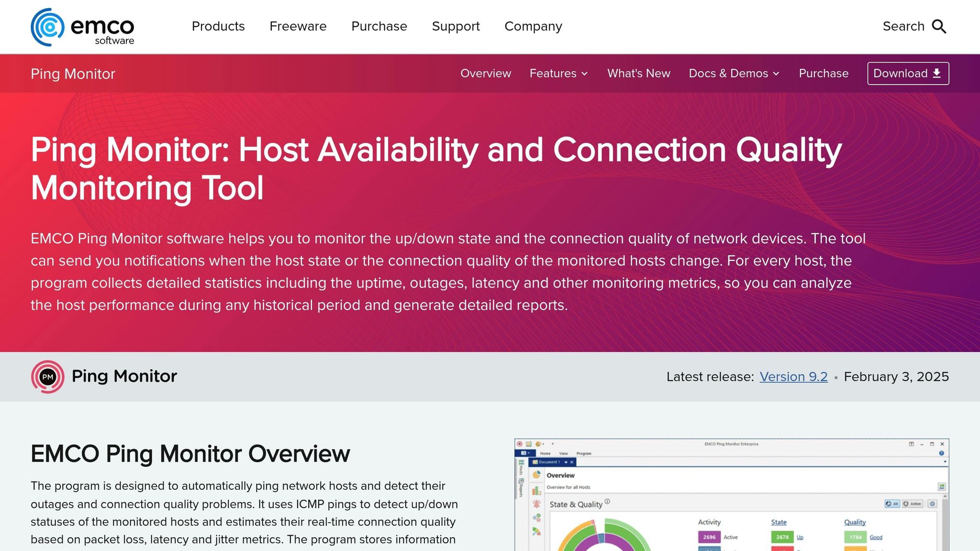The width and height of the screenshot is (980, 551).
Task: Click Ping Monitor title in the red bar
Action: pyautogui.click(x=73, y=74)
